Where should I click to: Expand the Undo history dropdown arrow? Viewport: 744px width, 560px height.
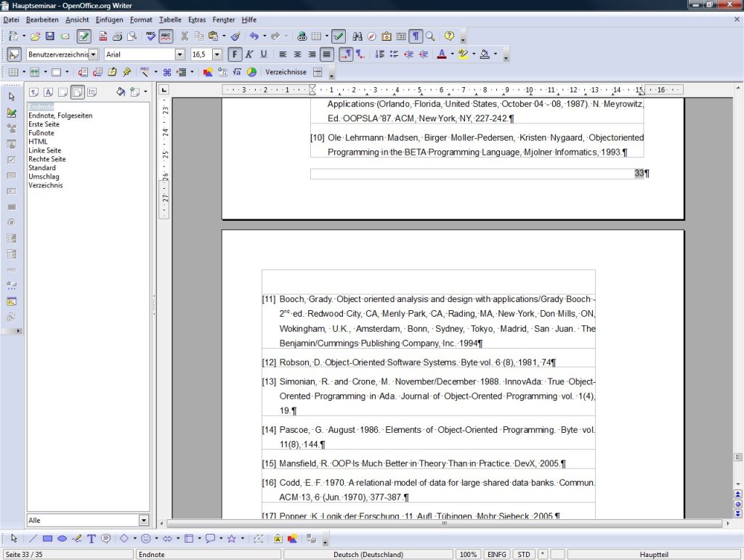point(264,36)
